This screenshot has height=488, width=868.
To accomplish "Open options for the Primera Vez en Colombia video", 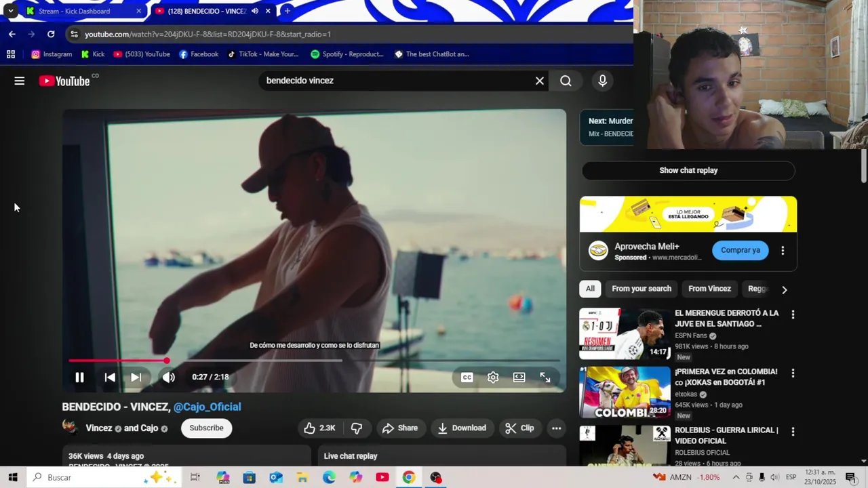I will tap(793, 373).
